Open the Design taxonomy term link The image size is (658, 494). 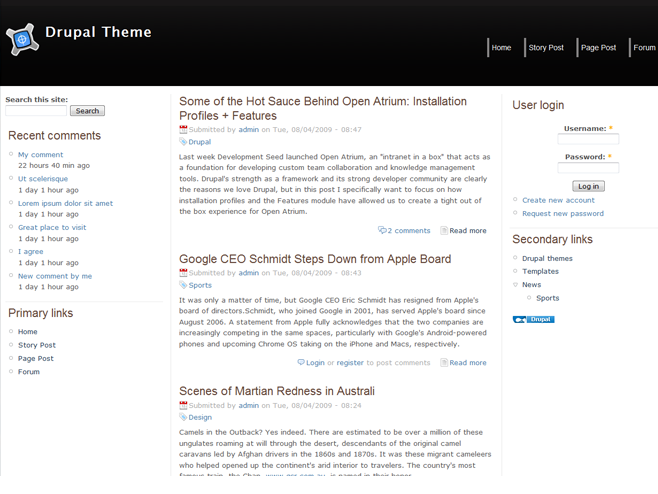tap(200, 418)
